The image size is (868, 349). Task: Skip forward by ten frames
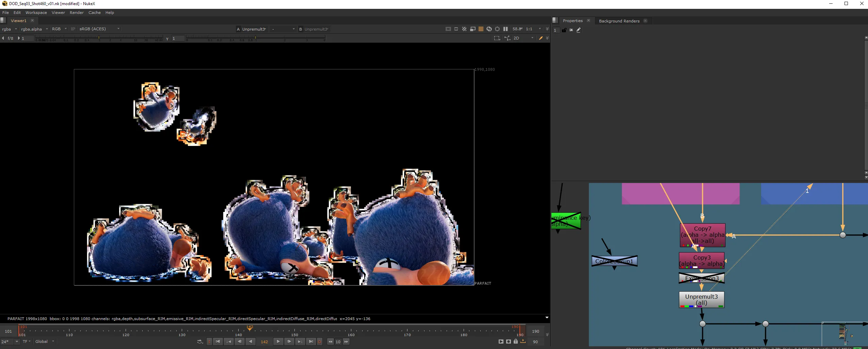346,342
